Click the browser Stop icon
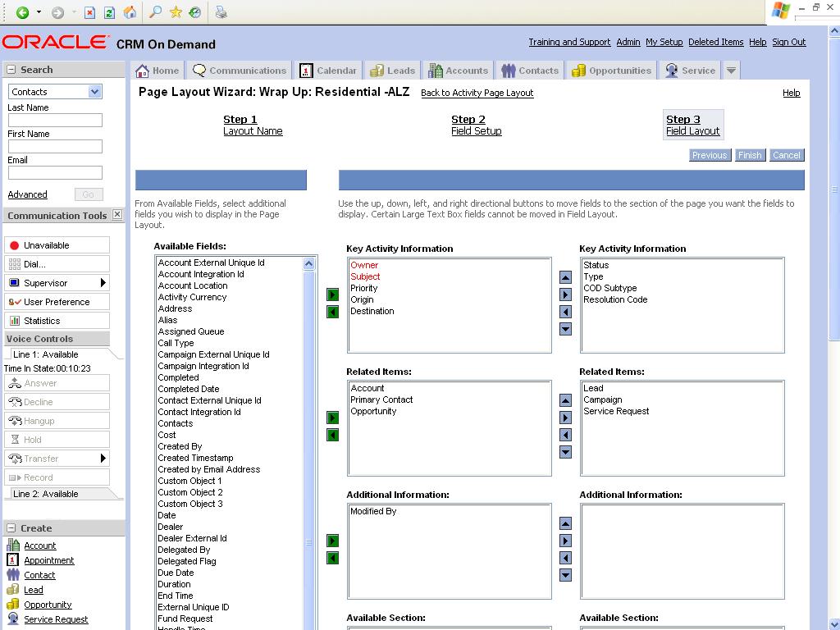The width and height of the screenshot is (840, 630). coord(90,12)
